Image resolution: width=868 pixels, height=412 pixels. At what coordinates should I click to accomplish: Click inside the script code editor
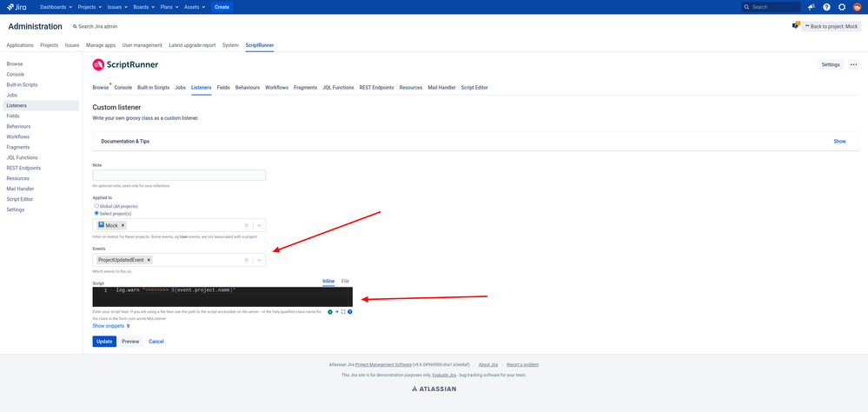point(222,296)
